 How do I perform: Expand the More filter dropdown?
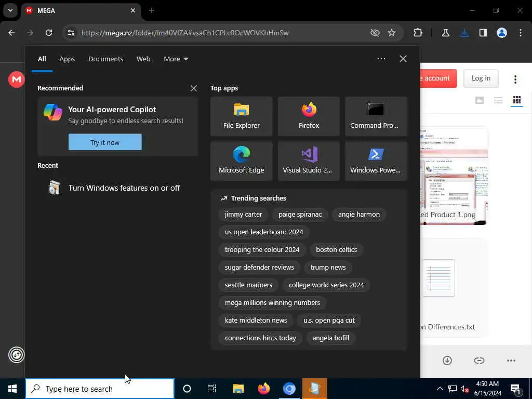coord(176,59)
